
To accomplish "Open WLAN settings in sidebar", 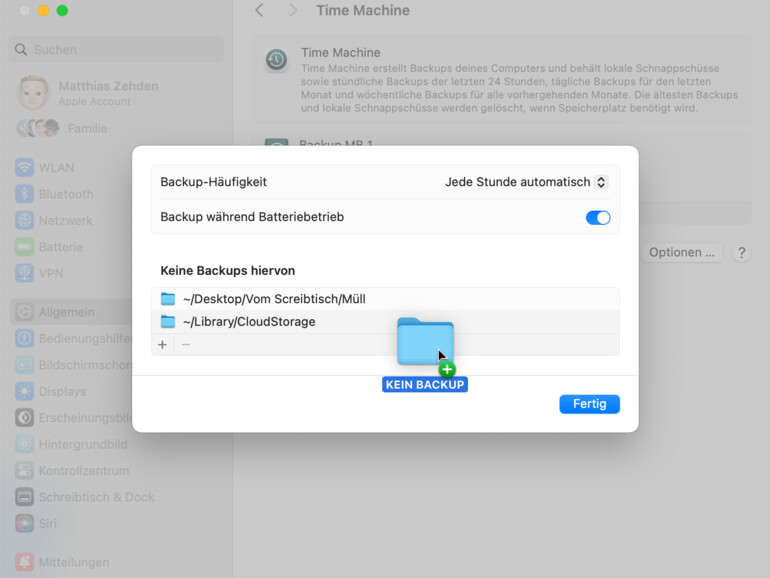I will click(x=56, y=168).
